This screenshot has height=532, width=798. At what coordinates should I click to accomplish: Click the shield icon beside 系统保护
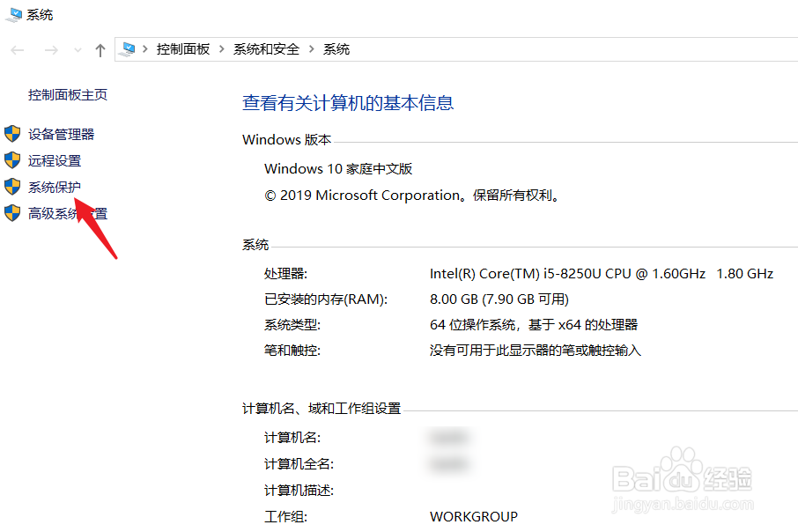click(11, 187)
